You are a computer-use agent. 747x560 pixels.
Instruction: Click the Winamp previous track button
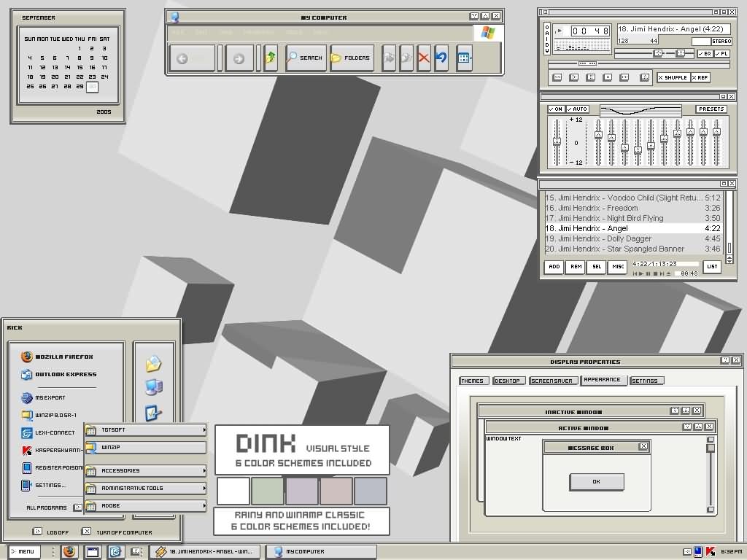(x=557, y=77)
